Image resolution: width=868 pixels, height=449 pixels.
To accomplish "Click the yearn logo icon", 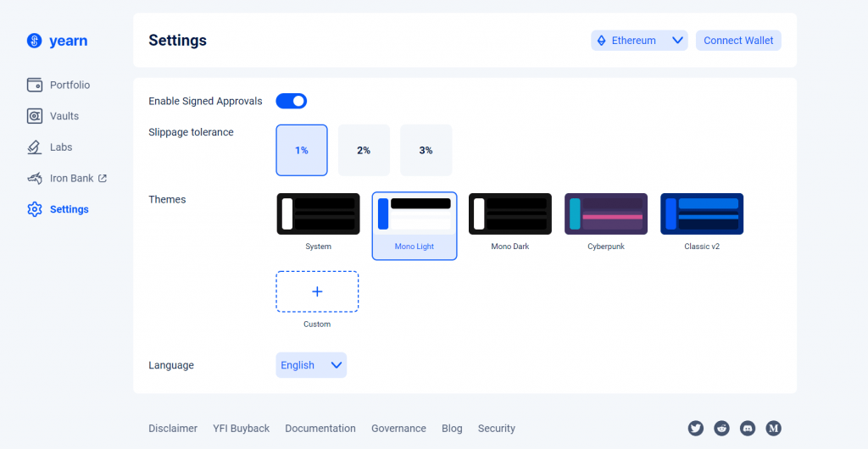I will (x=34, y=41).
